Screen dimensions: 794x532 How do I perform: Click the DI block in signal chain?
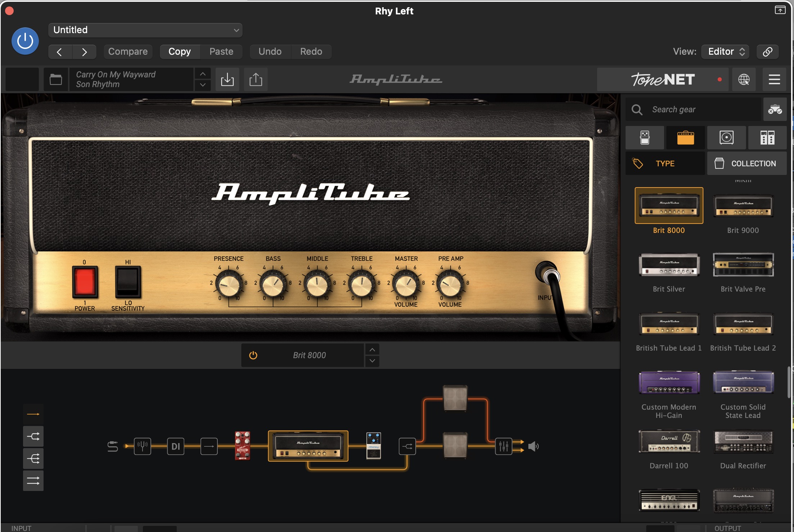pos(176,446)
